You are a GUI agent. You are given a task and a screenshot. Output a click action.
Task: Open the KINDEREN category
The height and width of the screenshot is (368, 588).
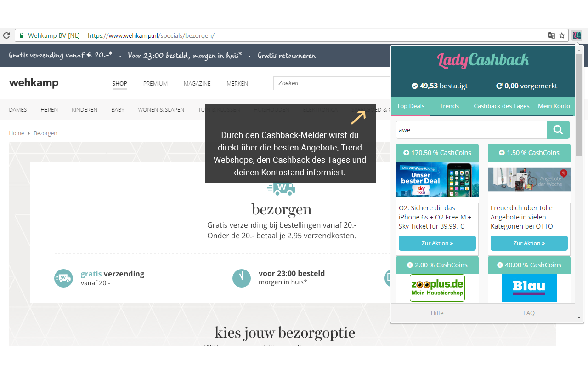[85, 110]
